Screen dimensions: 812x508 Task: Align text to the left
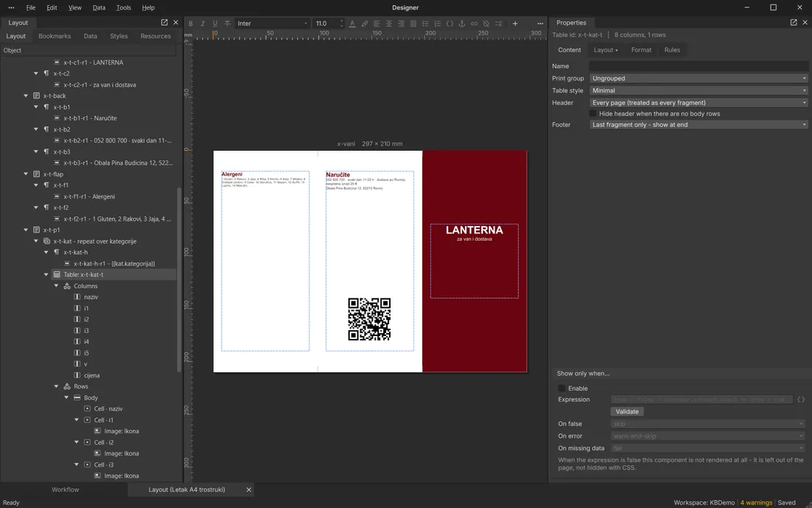click(x=376, y=24)
